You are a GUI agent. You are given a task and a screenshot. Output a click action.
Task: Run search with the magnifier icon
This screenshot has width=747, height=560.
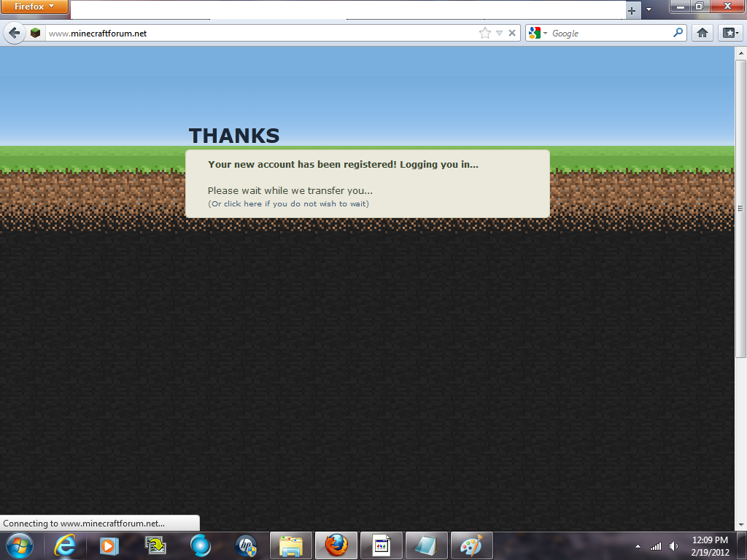(x=678, y=32)
